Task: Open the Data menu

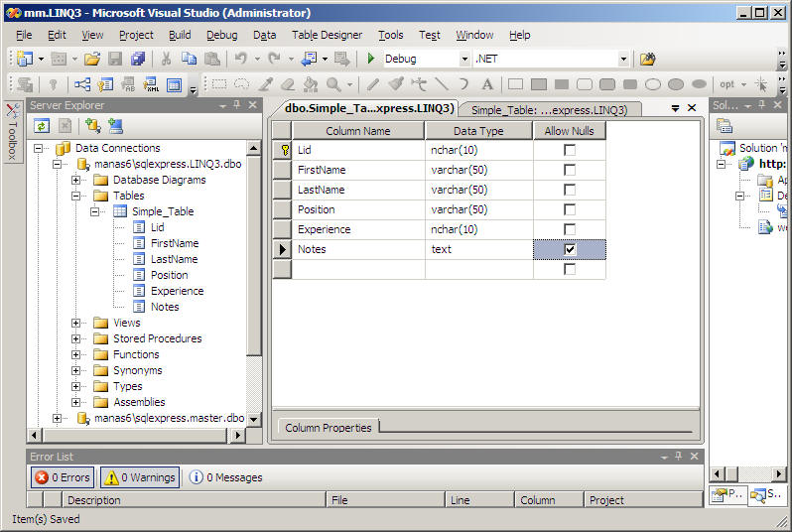Action: click(264, 35)
